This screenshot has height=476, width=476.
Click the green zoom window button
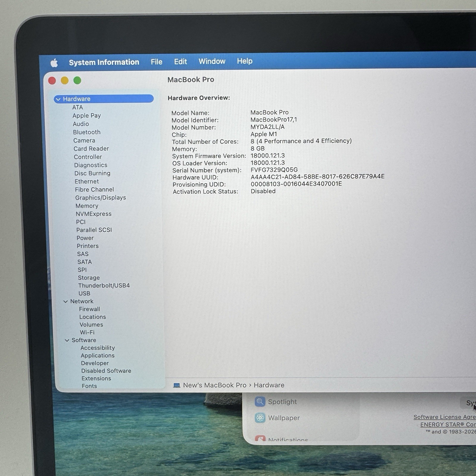pos(77,80)
